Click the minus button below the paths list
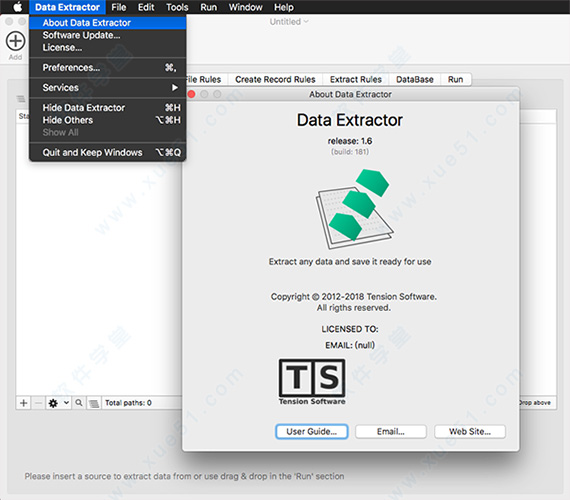 pos(38,403)
